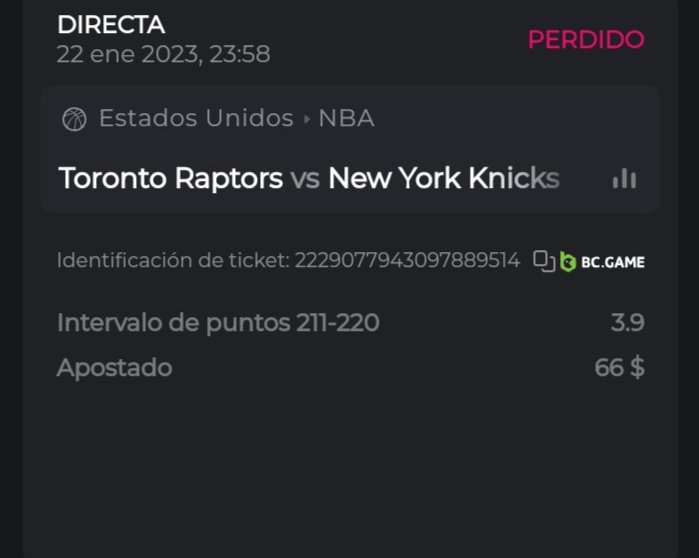Open match statistics bar chart icon
The width and height of the screenshot is (699, 558).
pos(624,179)
